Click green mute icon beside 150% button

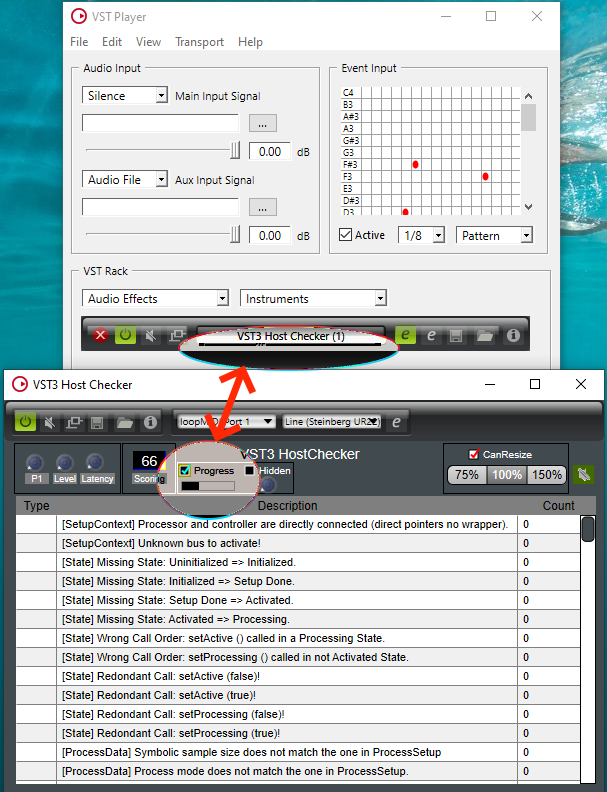[x=583, y=474]
